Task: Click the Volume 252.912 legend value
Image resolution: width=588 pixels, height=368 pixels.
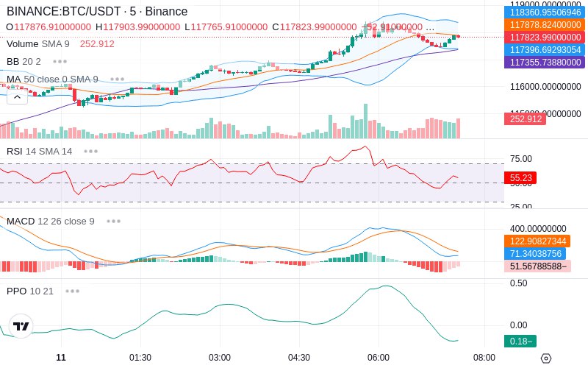Action: (x=97, y=44)
